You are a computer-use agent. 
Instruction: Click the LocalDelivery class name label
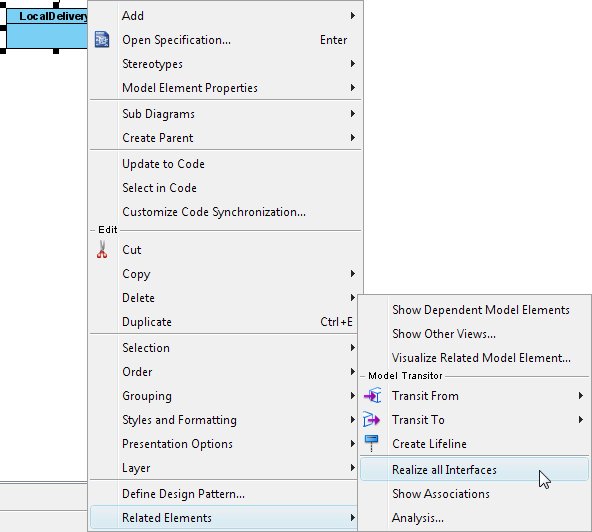point(53,16)
